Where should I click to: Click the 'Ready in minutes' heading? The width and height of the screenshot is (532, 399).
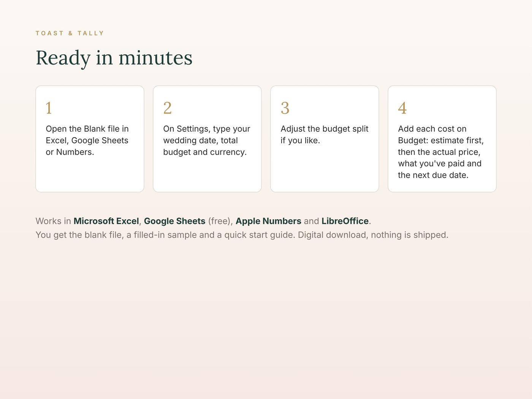(x=114, y=58)
